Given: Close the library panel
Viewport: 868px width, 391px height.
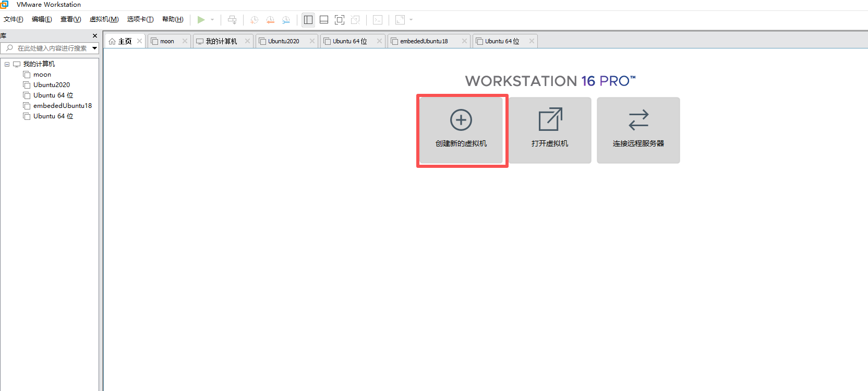Looking at the screenshot, I should tap(94, 36).
